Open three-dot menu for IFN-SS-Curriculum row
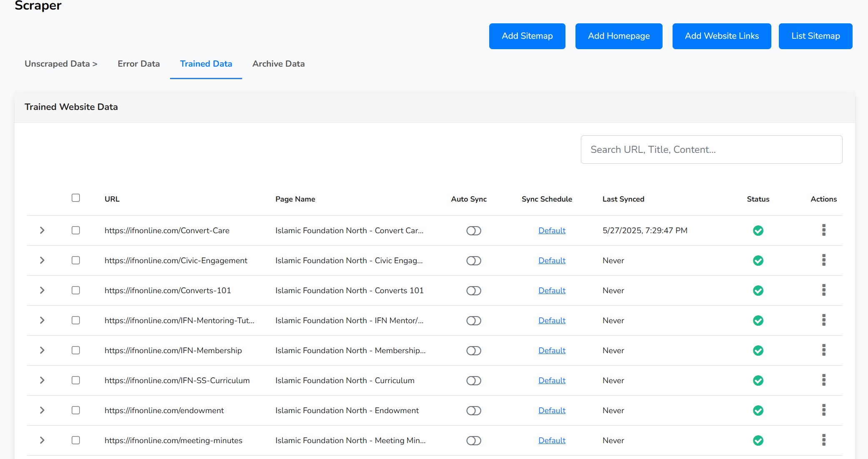The width and height of the screenshot is (868, 459). tap(823, 380)
